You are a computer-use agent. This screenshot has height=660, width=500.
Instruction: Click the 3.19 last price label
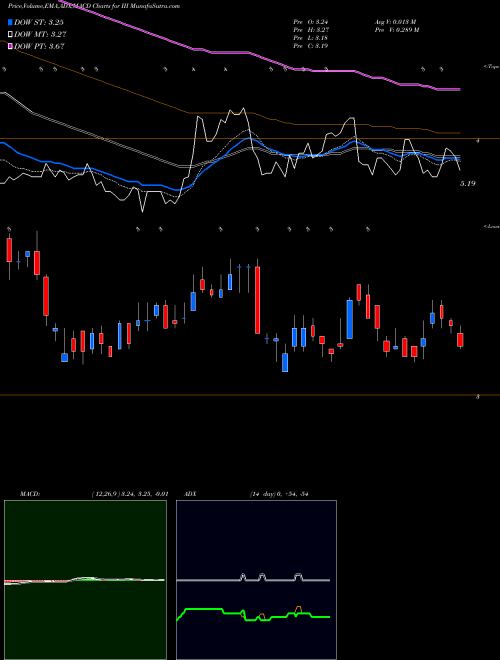(x=468, y=184)
